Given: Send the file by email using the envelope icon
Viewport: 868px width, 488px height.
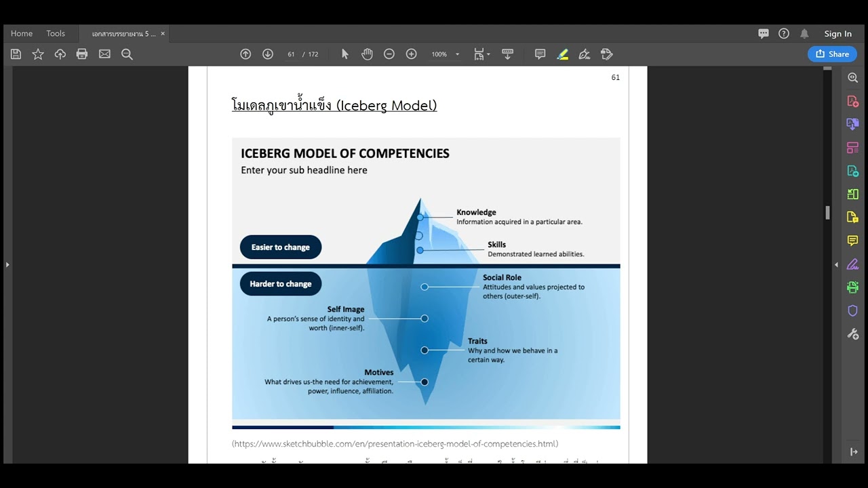Looking at the screenshot, I should point(104,54).
